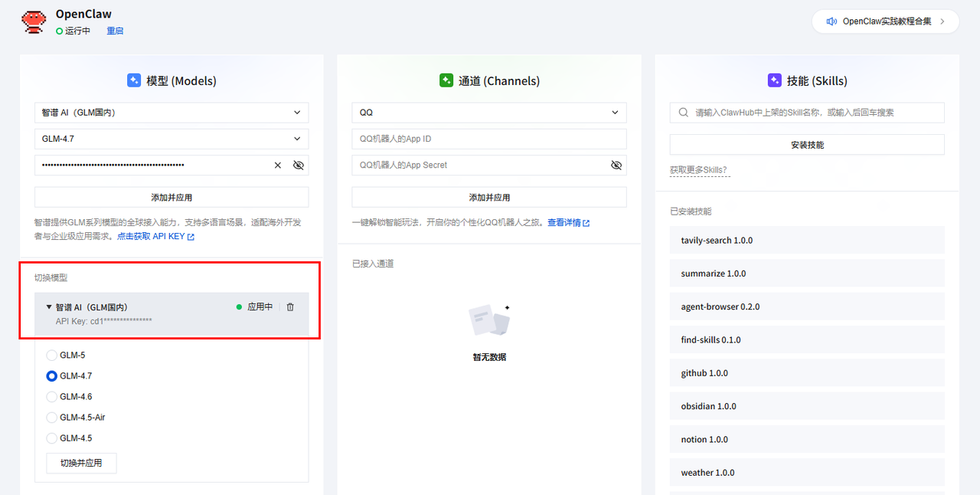
Task: Click the QQ机器人的App Secret input field
Action: (x=489, y=165)
